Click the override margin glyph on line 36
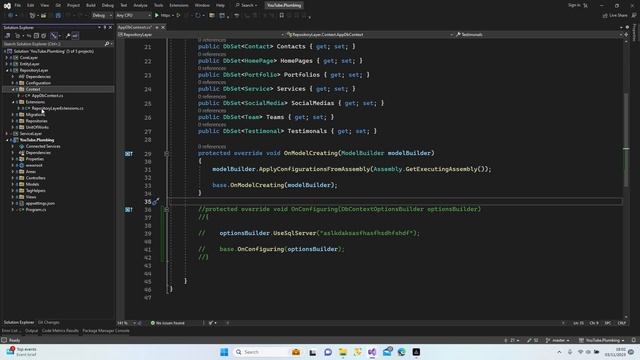 [x=129, y=209]
